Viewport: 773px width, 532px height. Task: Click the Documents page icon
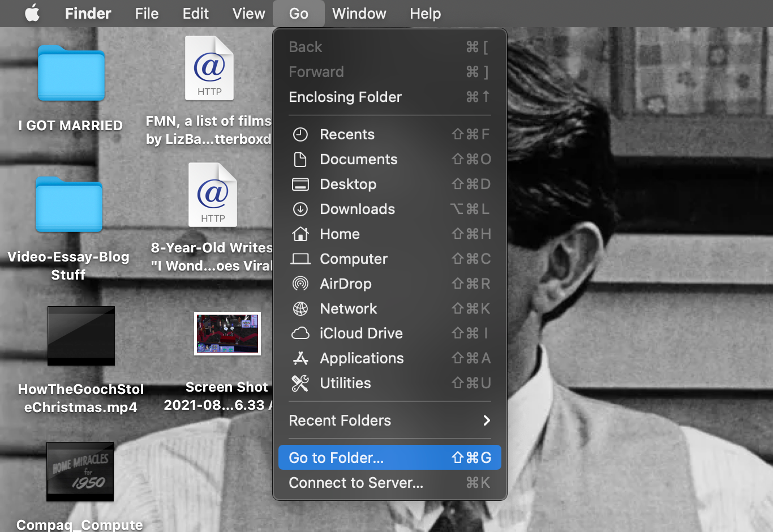coord(300,159)
